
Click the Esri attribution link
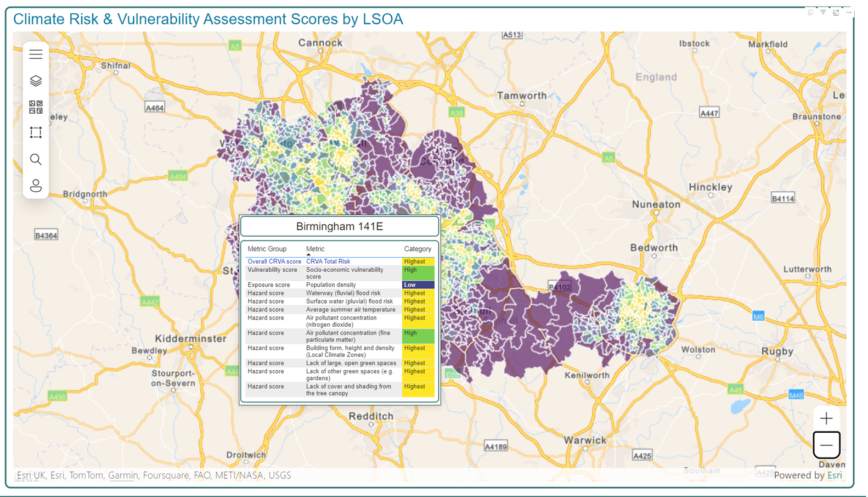(x=834, y=476)
